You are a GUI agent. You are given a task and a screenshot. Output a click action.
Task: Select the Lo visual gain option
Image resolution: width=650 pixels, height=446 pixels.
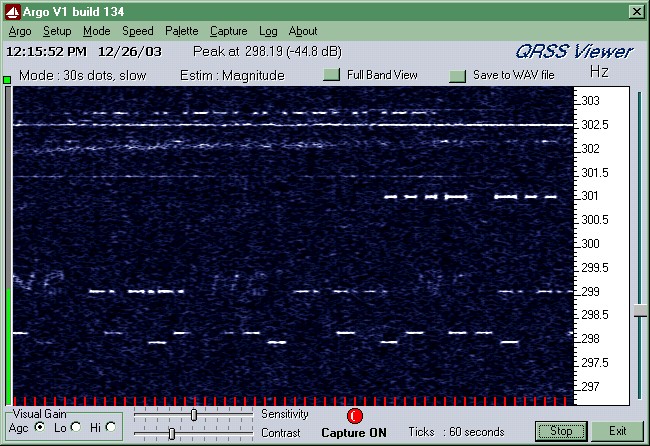[x=75, y=427]
